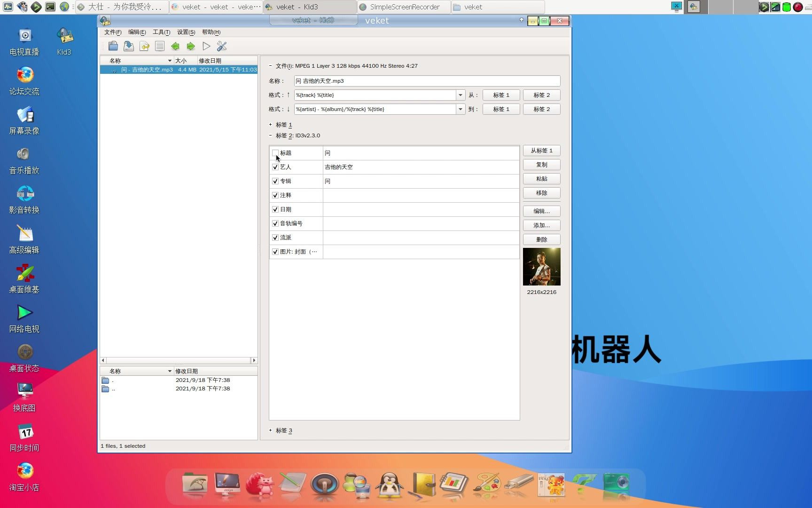812x508 pixels.
Task: Collapse the 标签 2: ID3v2.3.0 section
Action: pos(271,135)
